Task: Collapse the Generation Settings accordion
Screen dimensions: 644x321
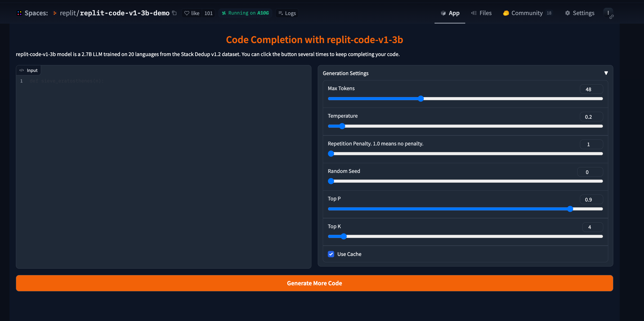Action: (x=465, y=73)
